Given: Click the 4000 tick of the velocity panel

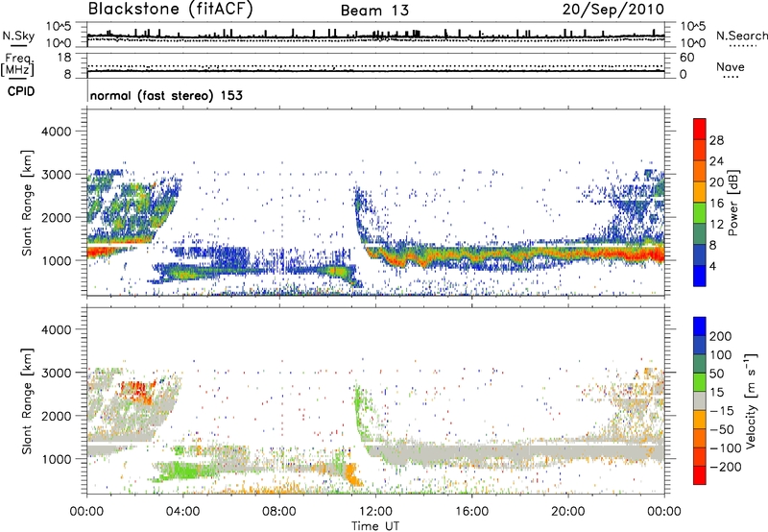Looking at the screenshot, I should [57, 329].
